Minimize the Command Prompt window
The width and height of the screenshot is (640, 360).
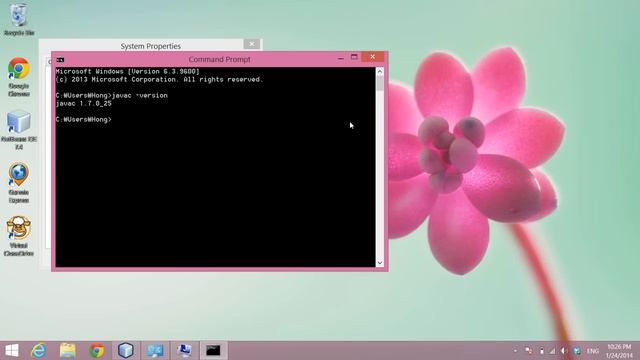click(341, 58)
